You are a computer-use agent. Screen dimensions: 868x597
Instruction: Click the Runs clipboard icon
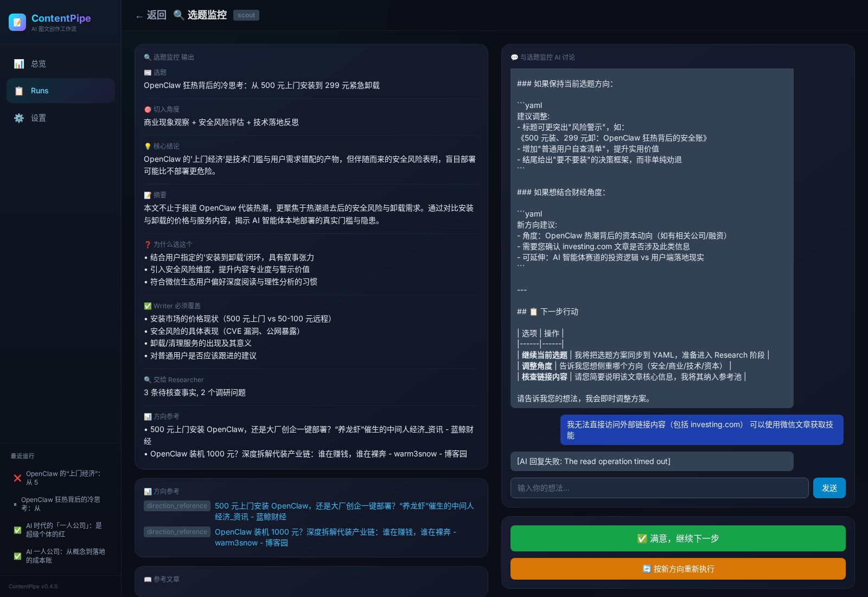(19, 91)
